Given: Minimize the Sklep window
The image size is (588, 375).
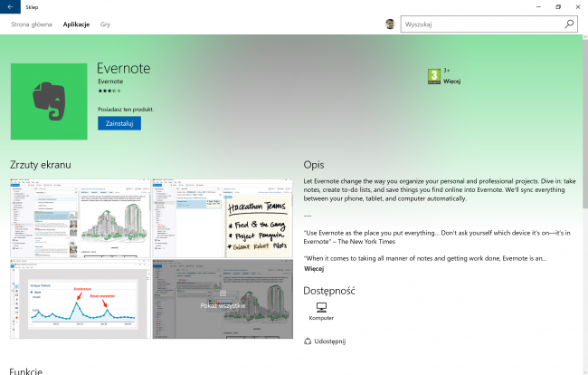Looking at the screenshot, I should tap(538, 6).
